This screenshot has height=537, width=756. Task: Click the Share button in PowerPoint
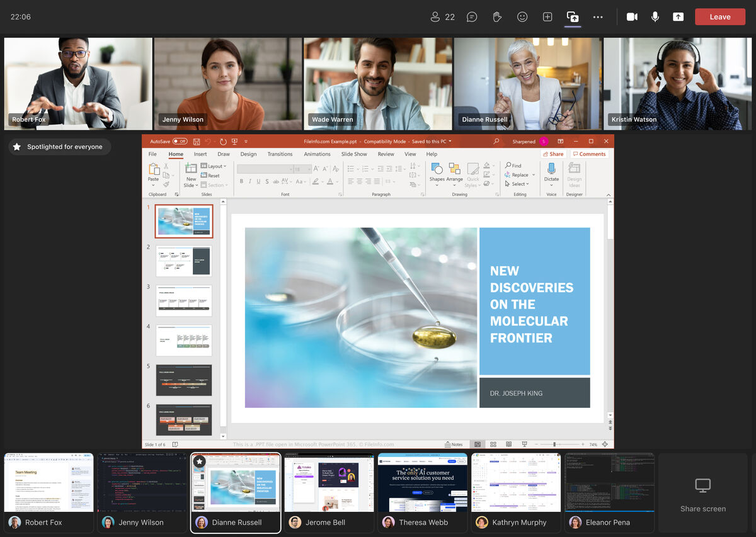pyautogui.click(x=553, y=154)
